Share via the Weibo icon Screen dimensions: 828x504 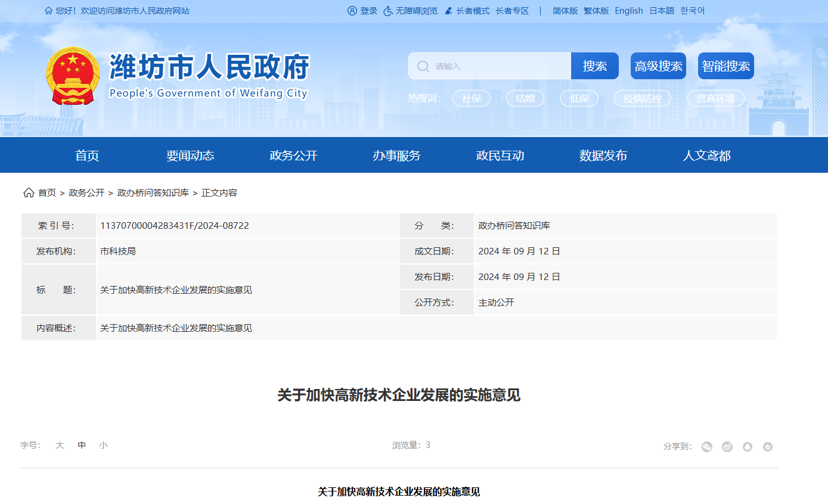tap(727, 447)
